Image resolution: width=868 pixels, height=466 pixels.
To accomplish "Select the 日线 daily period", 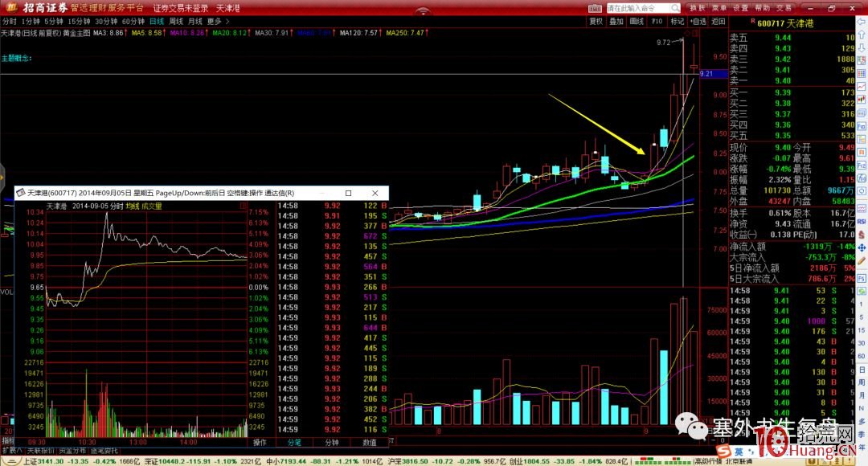I will coord(157,22).
